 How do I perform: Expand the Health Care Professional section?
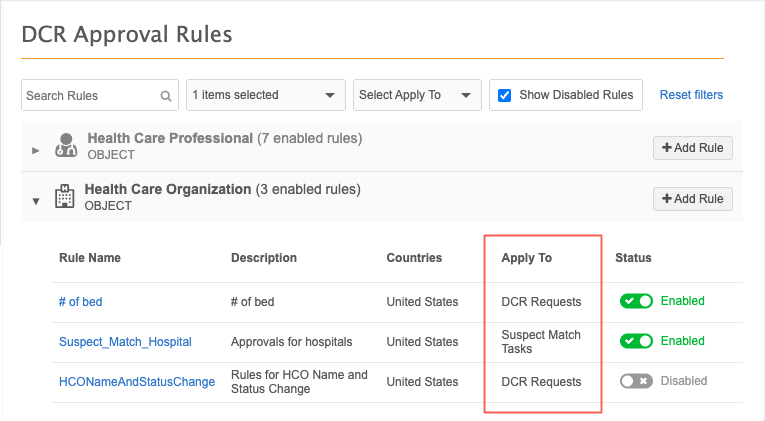[36, 150]
